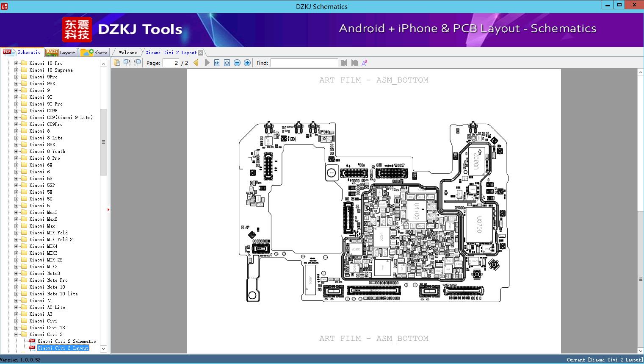Expand the Xiaomi MIX4 folder

click(16, 246)
